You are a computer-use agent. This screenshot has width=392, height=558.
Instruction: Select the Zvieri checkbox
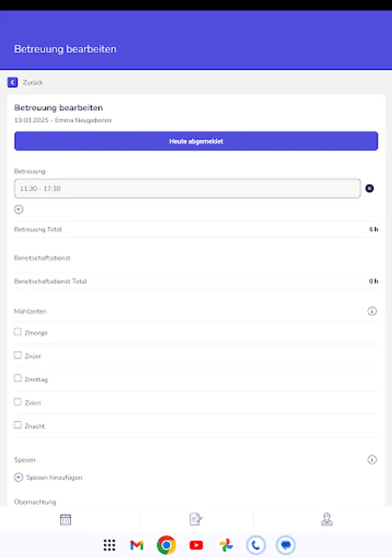17,402
